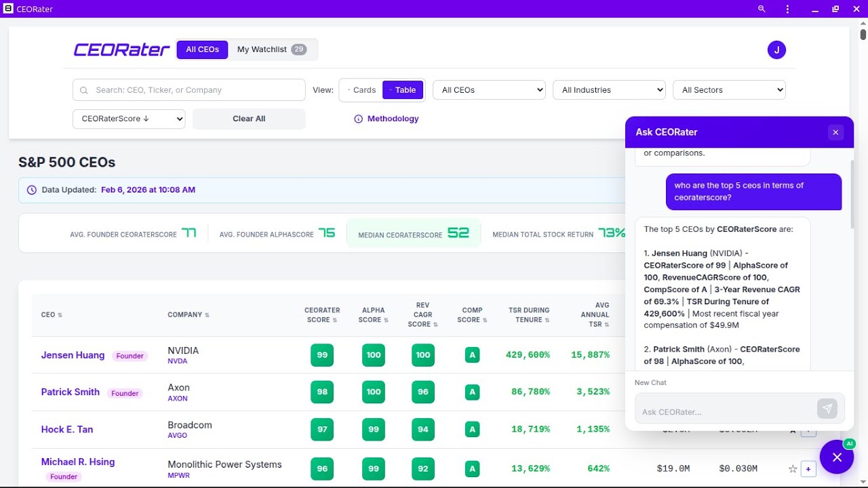868x488 pixels.
Task: Click the Median Total Stock Return stat
Action: coord(559,234)
